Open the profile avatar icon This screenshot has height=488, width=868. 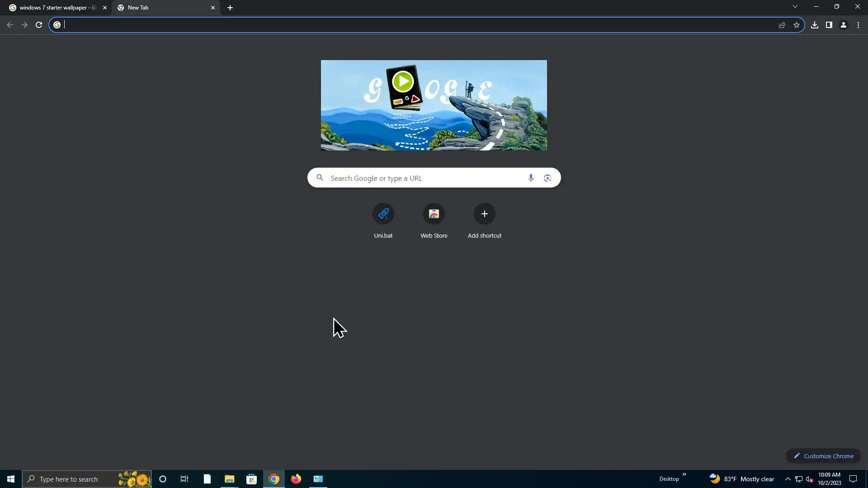[844, 25]
